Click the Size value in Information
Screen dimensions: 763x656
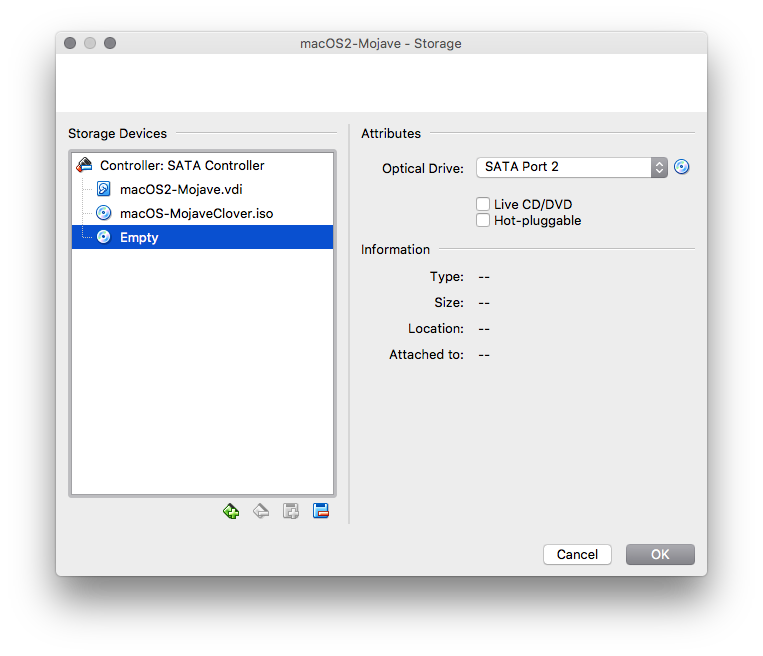click(x=484, y=303)
